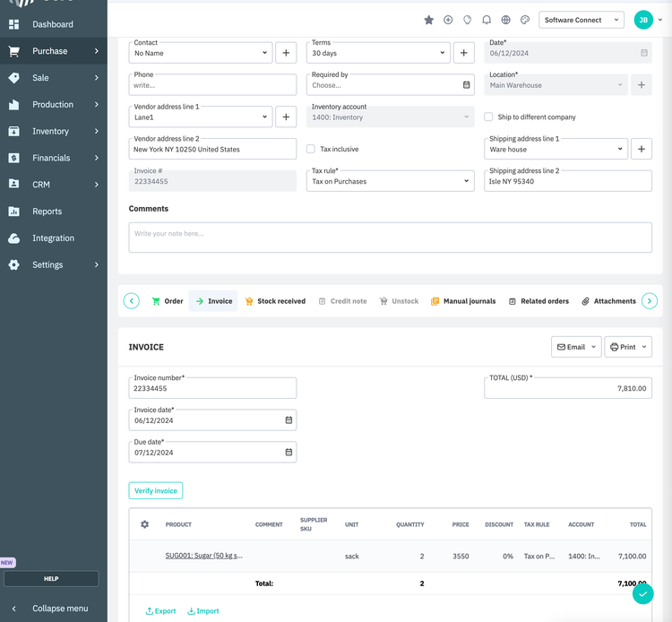Click the globe language icon

click(x=506, y=20)
